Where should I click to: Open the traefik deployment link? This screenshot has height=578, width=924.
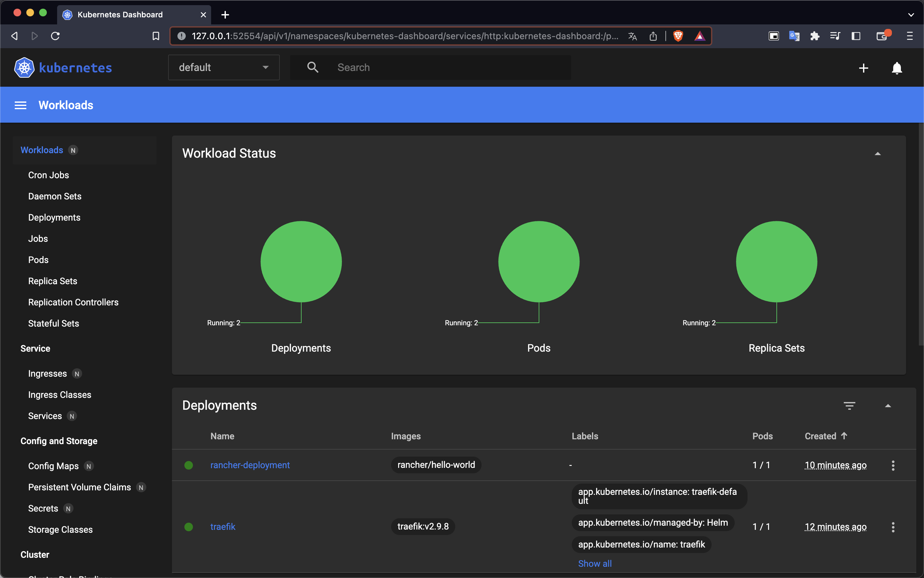tap(223, 526)
